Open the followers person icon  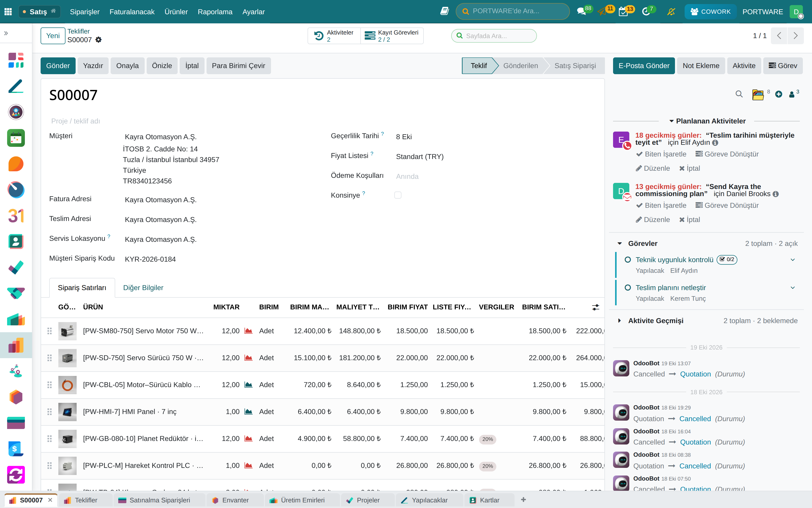click(792, 95)
